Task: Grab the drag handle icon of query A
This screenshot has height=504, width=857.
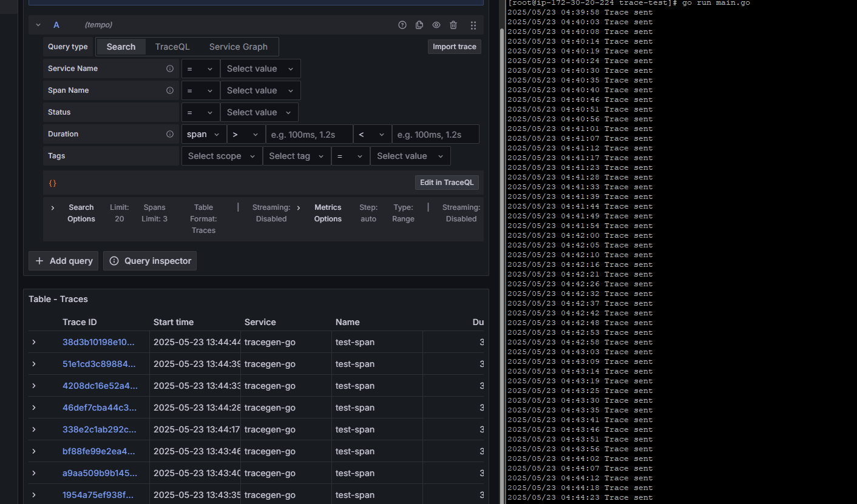Action: click(x=473, y=25)
